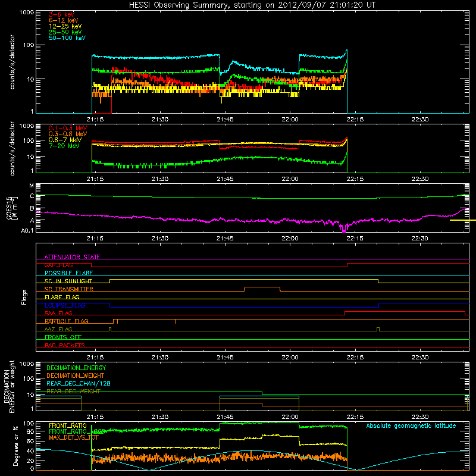
Task: Click the M class tick on GOES axis
Action: pyautogui.click(x=32, y=186)
